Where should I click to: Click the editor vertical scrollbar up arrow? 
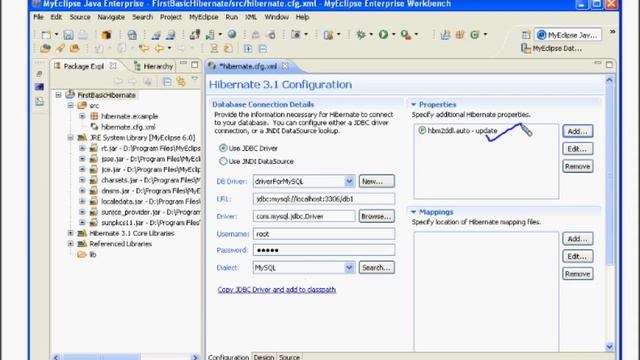[609, 80]
